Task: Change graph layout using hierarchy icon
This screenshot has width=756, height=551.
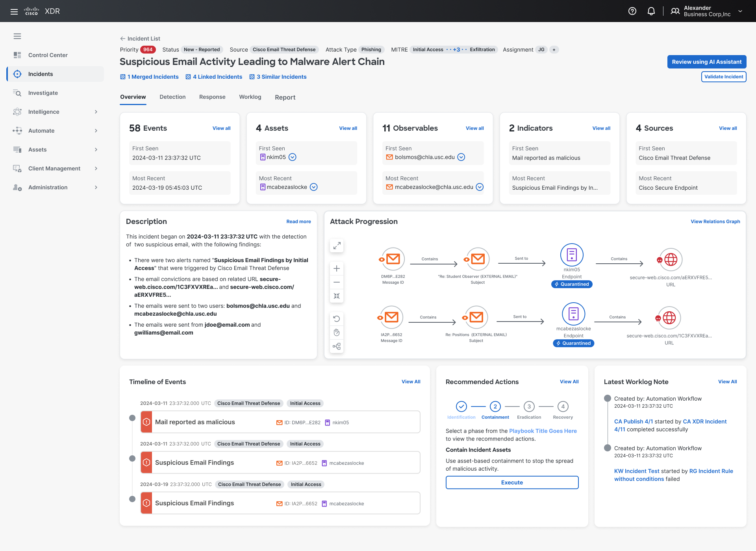Action: pos(337,346)
